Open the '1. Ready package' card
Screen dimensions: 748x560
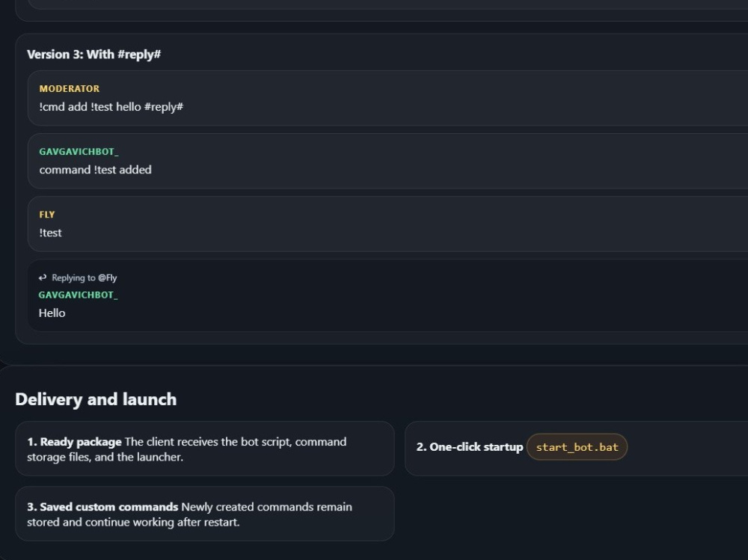(x=205, y=449)
